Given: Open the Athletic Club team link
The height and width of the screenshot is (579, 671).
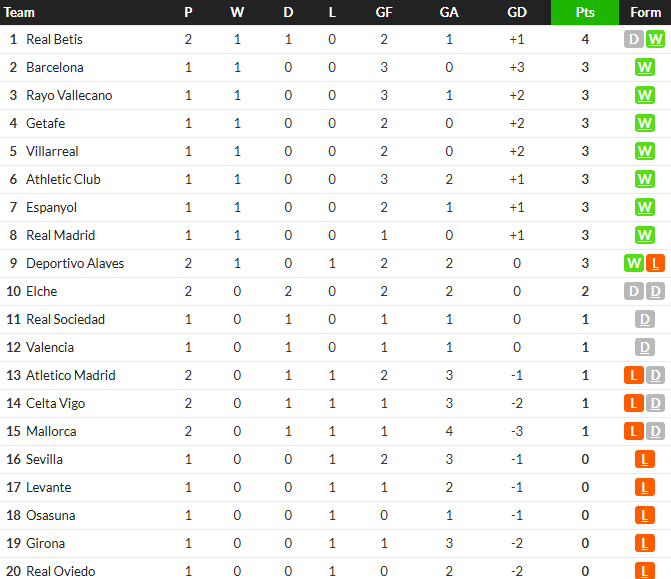Looking at the screenshot, I should click(63, 179).
